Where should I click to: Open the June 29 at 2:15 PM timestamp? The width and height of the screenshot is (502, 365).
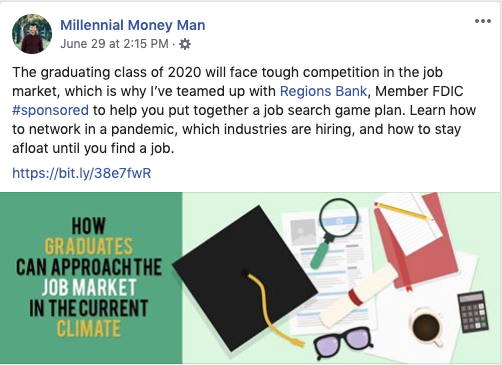coord(114,44)
